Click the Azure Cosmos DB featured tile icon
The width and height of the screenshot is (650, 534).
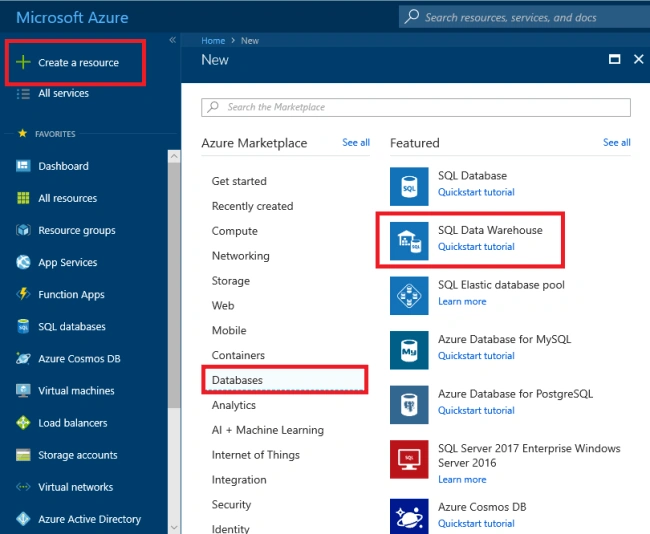point(409,516)
